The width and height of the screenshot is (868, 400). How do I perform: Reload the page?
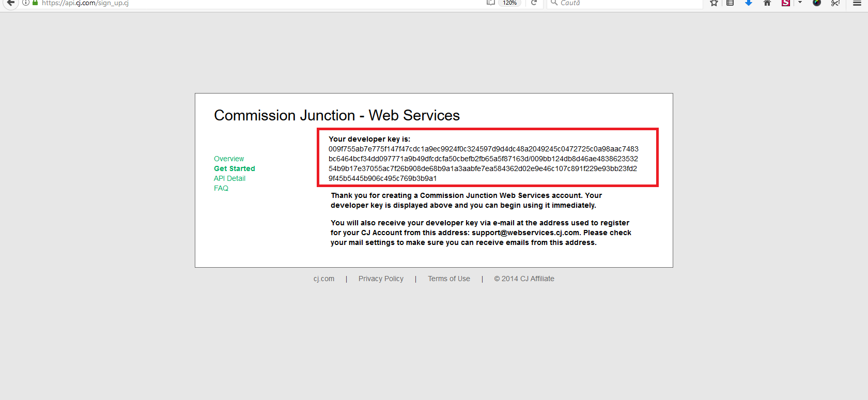pos(534,3)
